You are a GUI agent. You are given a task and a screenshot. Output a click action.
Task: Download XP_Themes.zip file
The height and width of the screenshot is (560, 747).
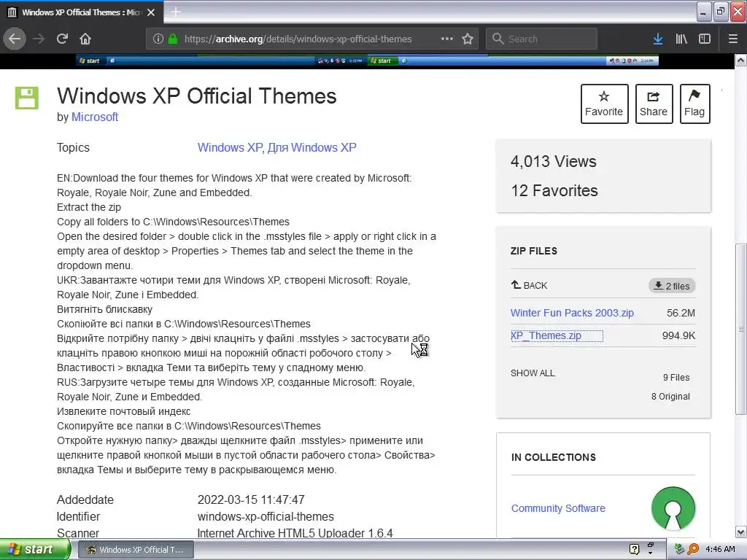click(546, 335)
